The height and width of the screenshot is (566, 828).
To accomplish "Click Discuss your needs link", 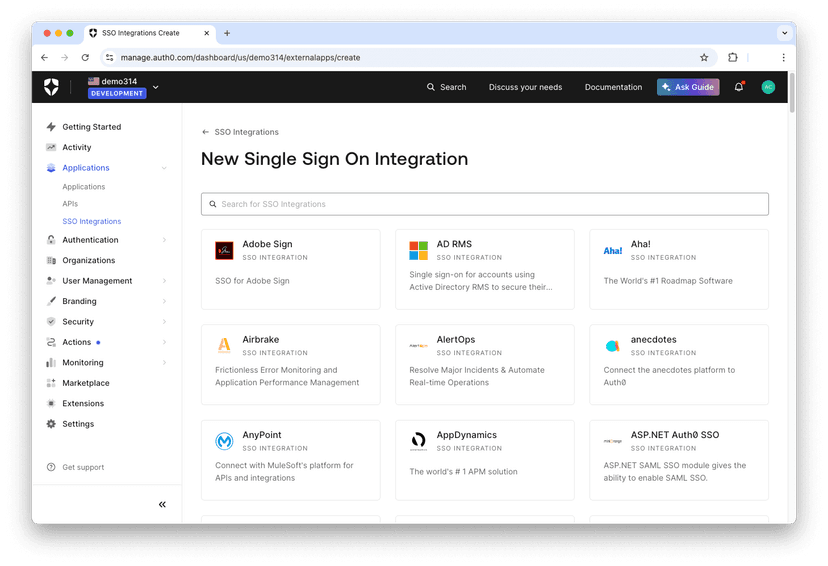I will [x=525, y=87].
